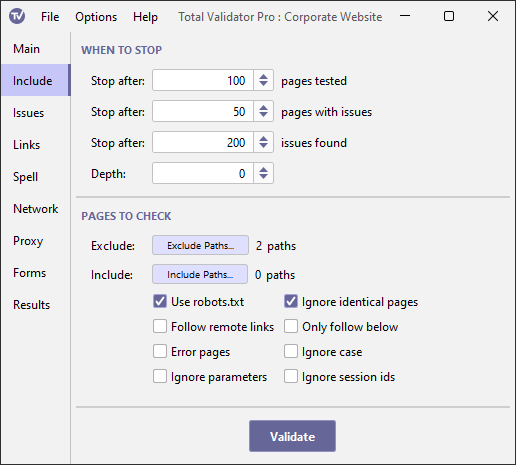The image size is (516, 465).
Task: Click the 'pages with issues' label
Action: click(x=326, y=112)
